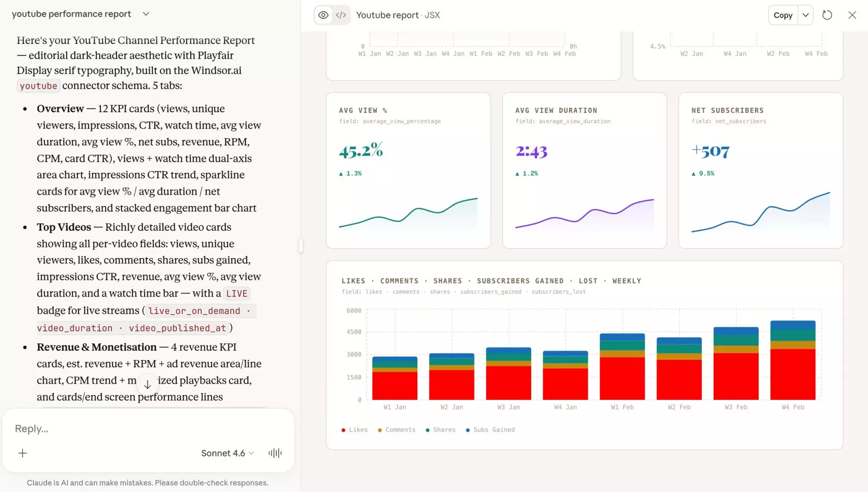Switch to code view
This screenshot has height=492, width=868.
[341, 15]
